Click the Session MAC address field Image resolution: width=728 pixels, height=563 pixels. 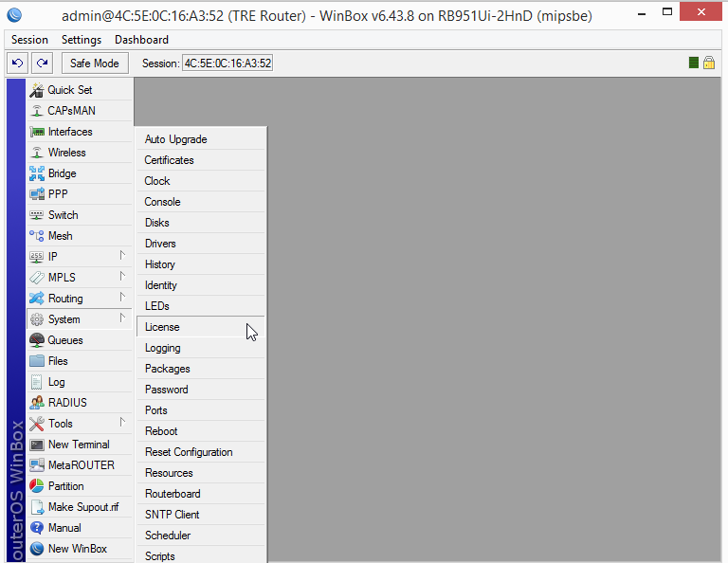227,64
